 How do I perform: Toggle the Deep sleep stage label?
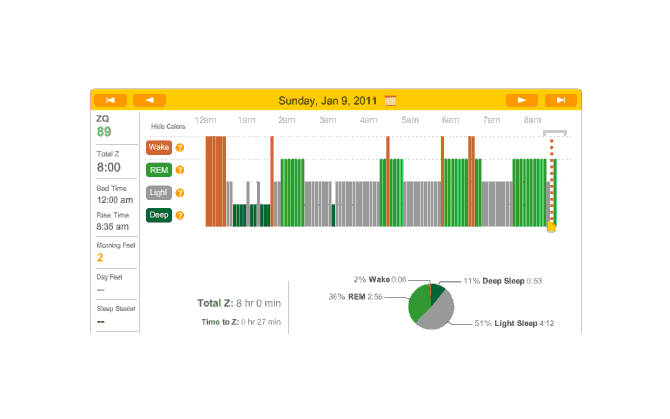point(158,215)
